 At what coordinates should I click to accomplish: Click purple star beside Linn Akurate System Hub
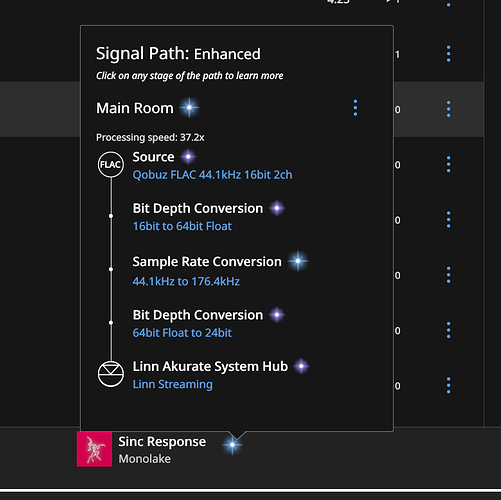pos(301,366)
